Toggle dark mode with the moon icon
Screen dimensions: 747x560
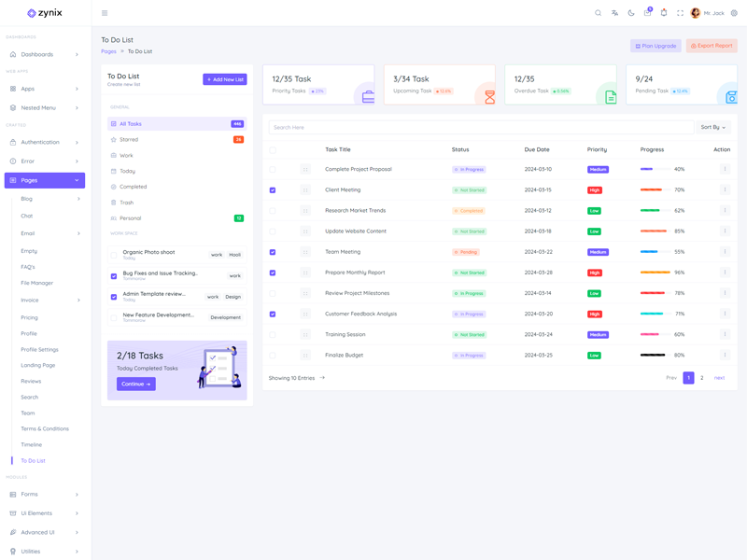click(631, 13)
